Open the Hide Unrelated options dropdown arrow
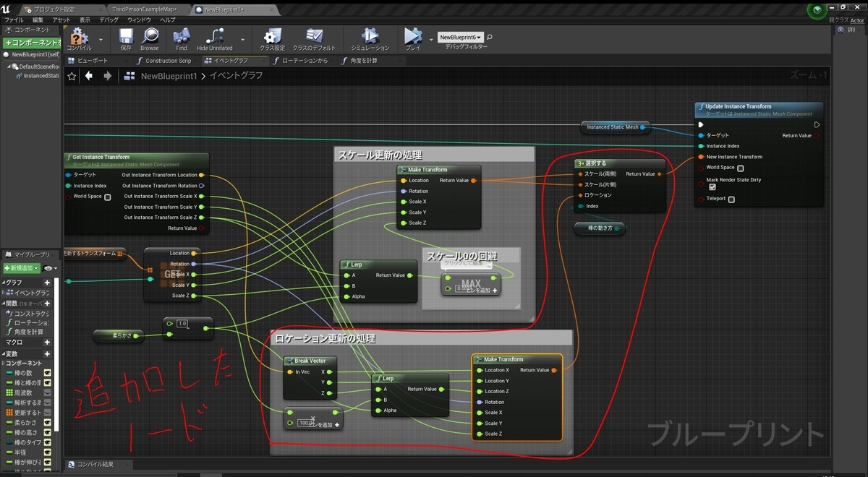 click(242, 39)
